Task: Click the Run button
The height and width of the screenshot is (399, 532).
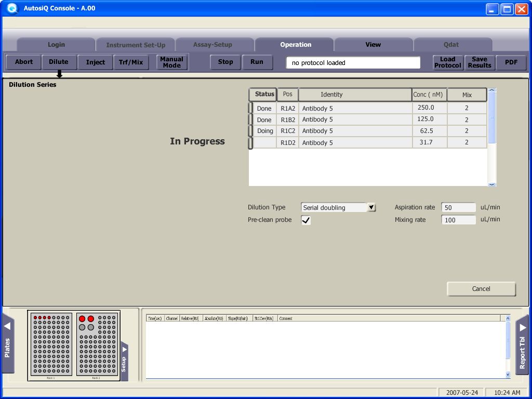Action: tap(257, 62)
